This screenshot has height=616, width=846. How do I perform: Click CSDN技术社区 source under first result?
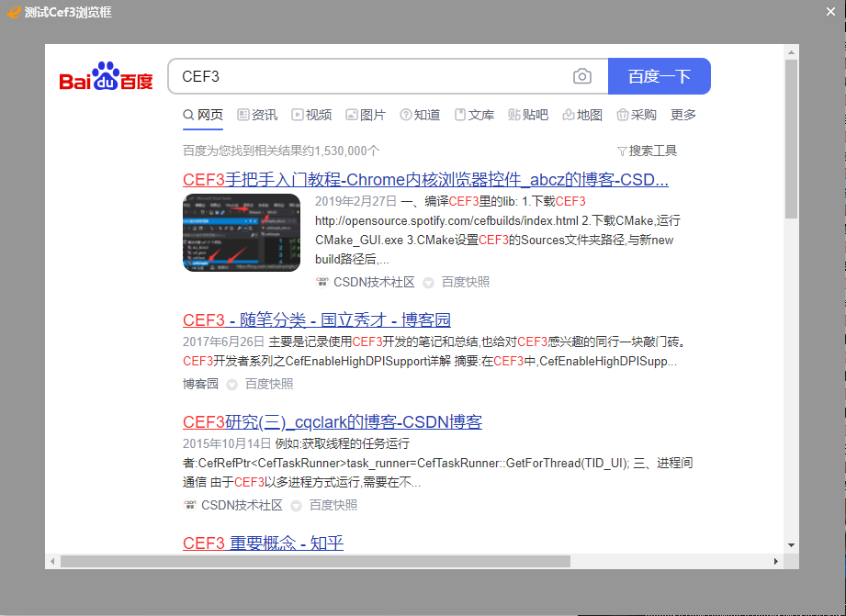[x=374, y=282]
